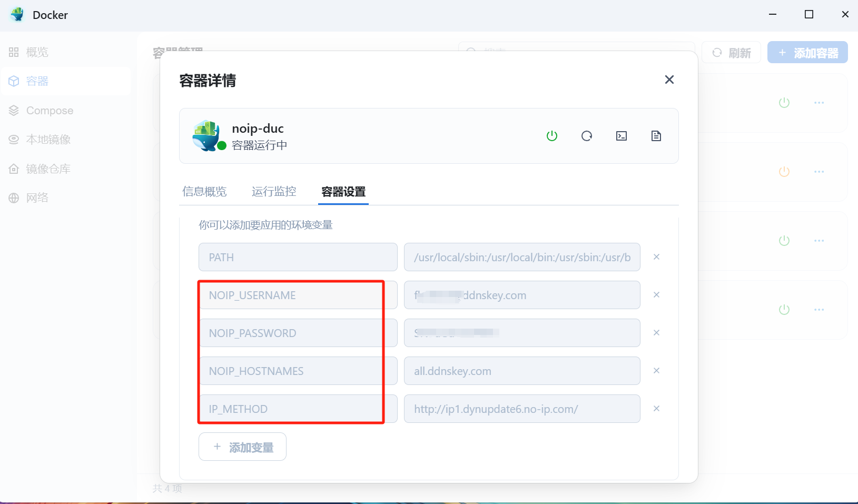This screenshot has width=858, height=504.
Task: Stop the noip-duc container via power icon
Action: [x=551, y=135]
